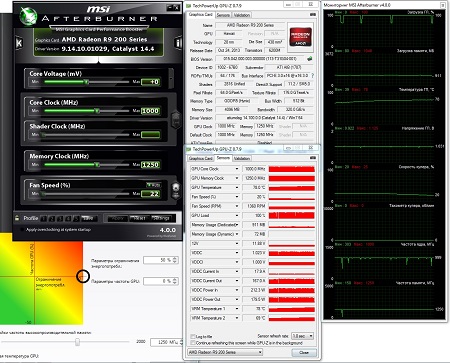Close the MSI Afterburner main window

click(x=177, y=7)
